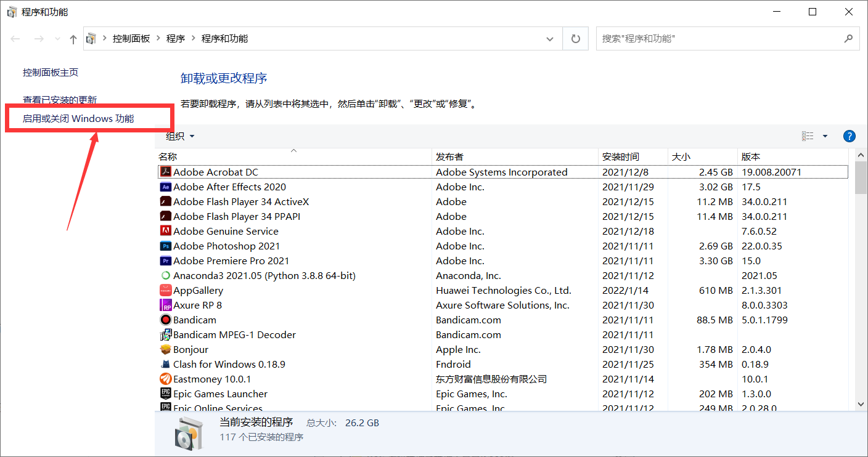Click the AppGallery red icon
This screenshot has width=868, height=457.
coord(165,290)
